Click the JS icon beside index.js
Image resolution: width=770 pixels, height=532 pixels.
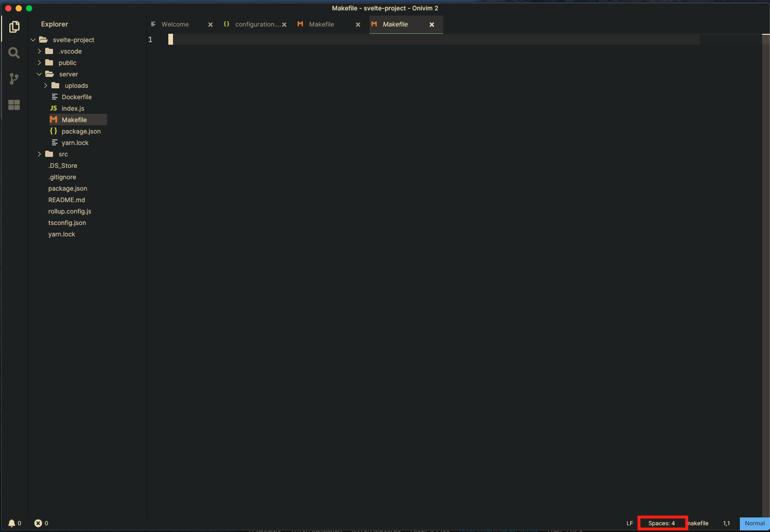[x=54, y=108]
